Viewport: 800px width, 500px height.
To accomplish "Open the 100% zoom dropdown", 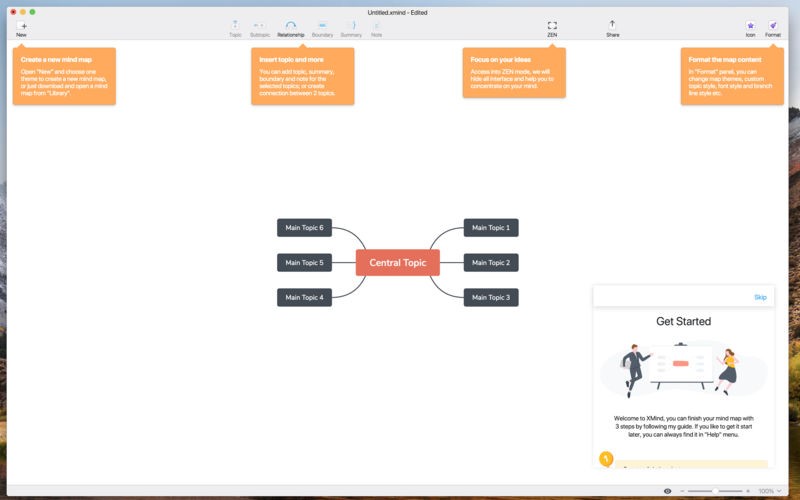I will 769,491.
